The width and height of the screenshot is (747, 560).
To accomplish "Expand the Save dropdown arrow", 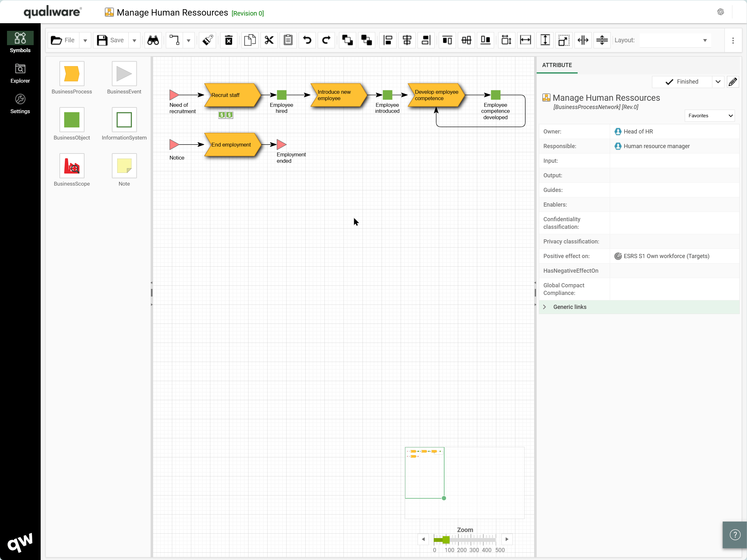I will (x=134, y=40).
